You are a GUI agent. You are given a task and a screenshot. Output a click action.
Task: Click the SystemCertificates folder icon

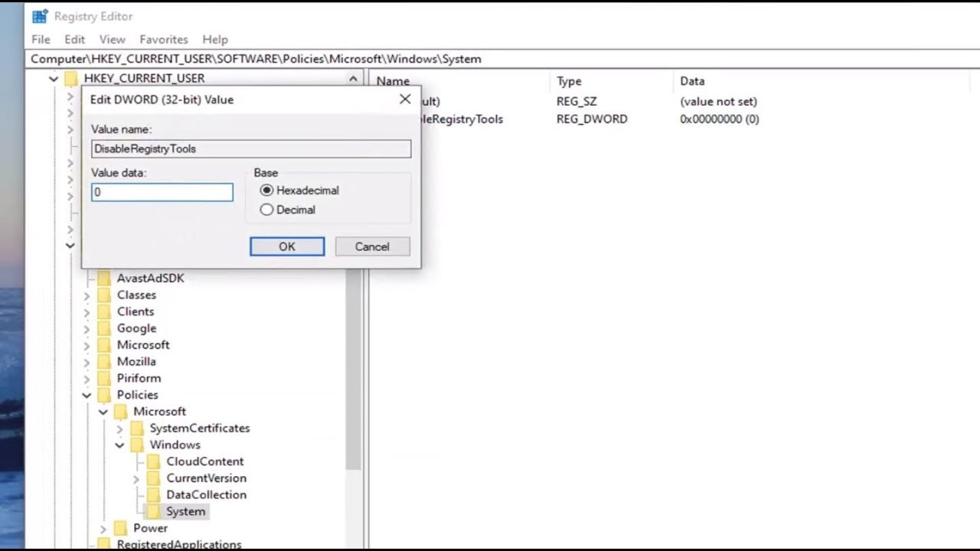pos(137,428)
